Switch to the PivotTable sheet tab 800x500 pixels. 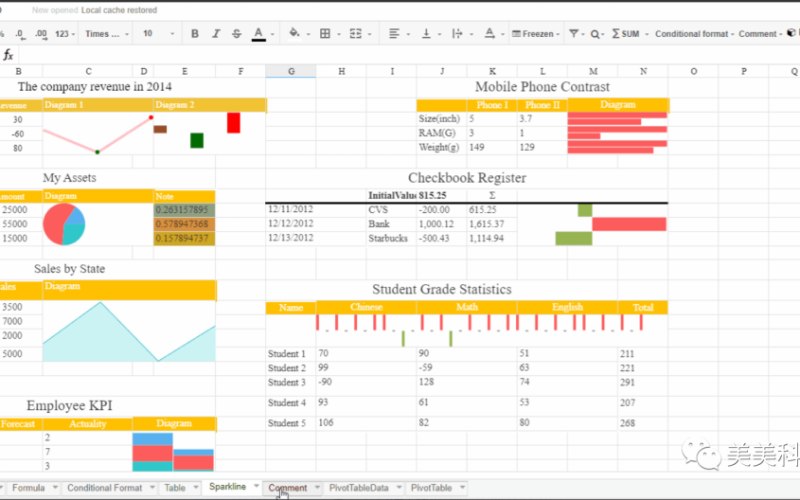(431, 488)
